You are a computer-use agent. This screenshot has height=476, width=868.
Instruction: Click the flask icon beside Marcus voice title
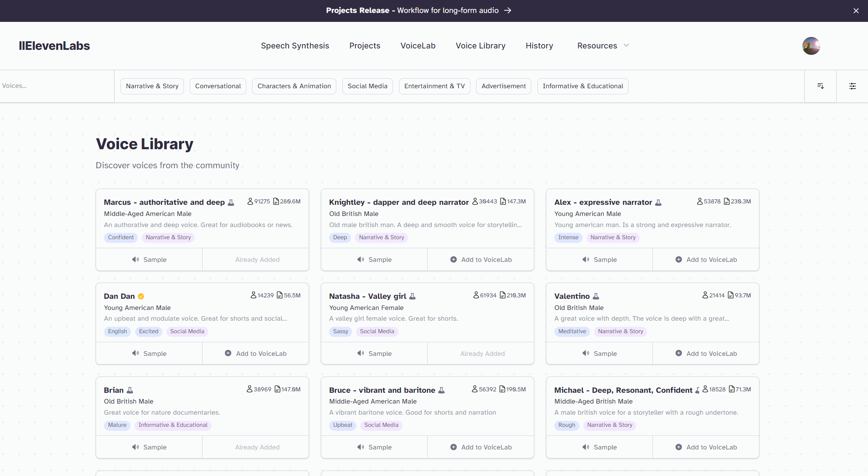pos(231,202)
